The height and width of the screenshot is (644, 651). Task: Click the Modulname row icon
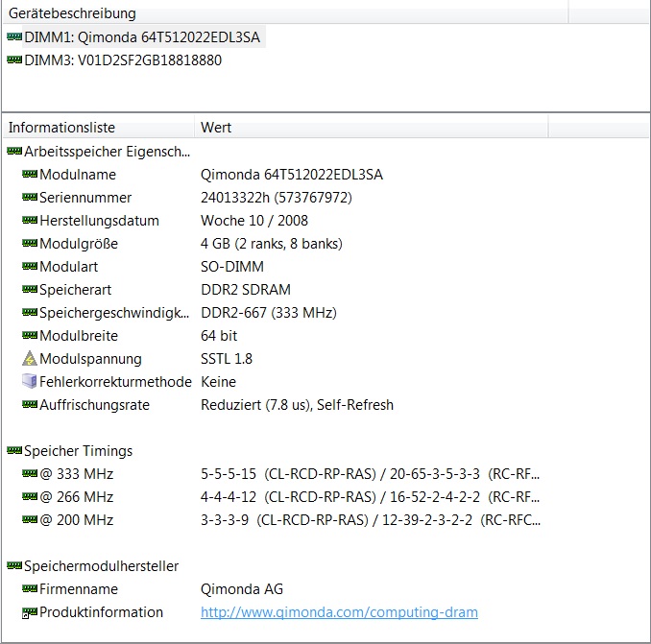click(30, 175)
